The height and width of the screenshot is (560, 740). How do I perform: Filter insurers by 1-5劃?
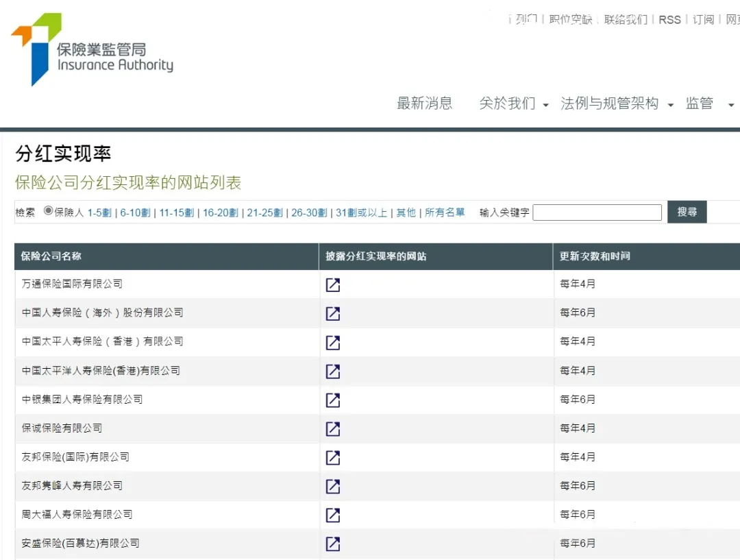click(x=99, y=212)
